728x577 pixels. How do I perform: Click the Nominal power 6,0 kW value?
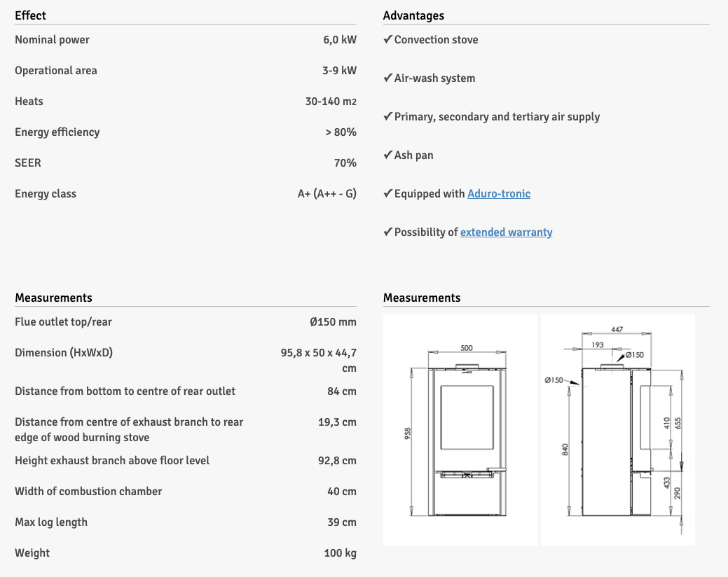click(x=339, y=40)
